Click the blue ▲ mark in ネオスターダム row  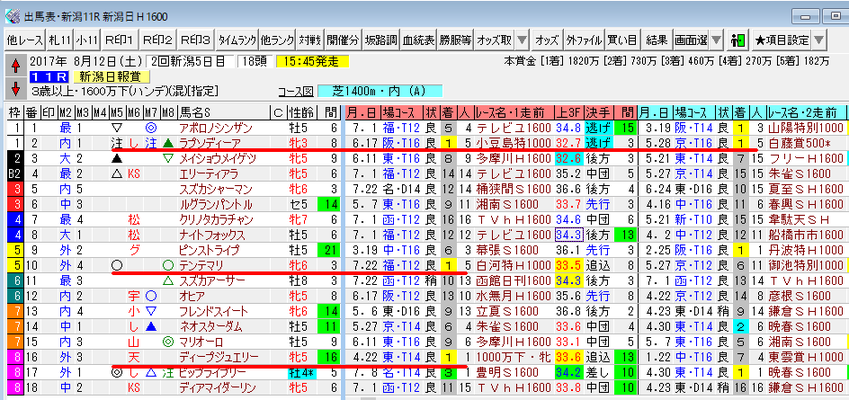click(x=151, y=326)
